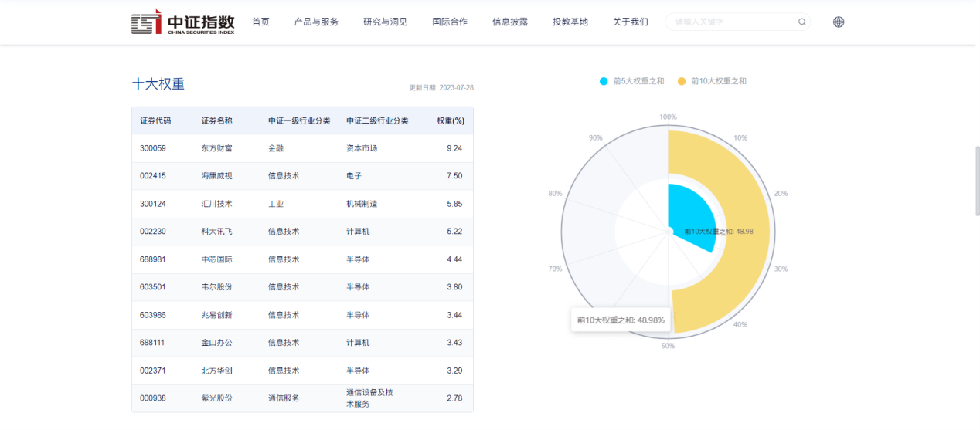Click the China Securities Index logo
Image resolution: width=980 pixels, height=430 pixels.
182,22
